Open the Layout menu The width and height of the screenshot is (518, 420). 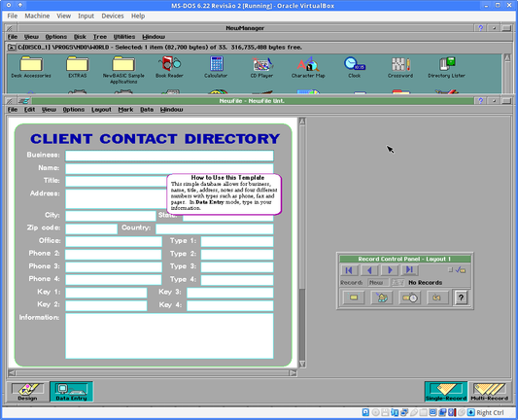coord(101,110)
